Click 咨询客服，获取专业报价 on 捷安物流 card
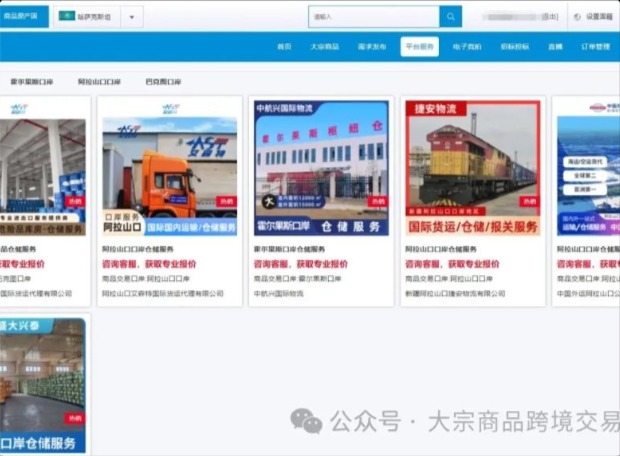620x456 pixels. (452, 264)
